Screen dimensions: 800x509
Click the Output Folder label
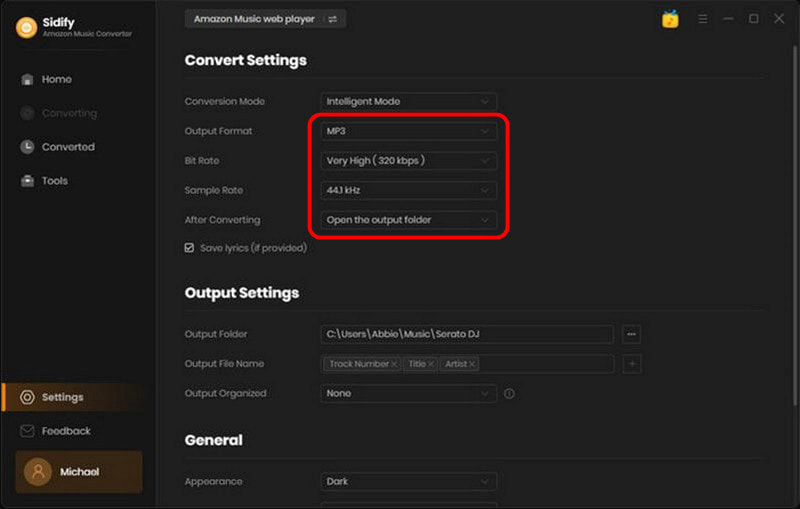tap(216, 334)
